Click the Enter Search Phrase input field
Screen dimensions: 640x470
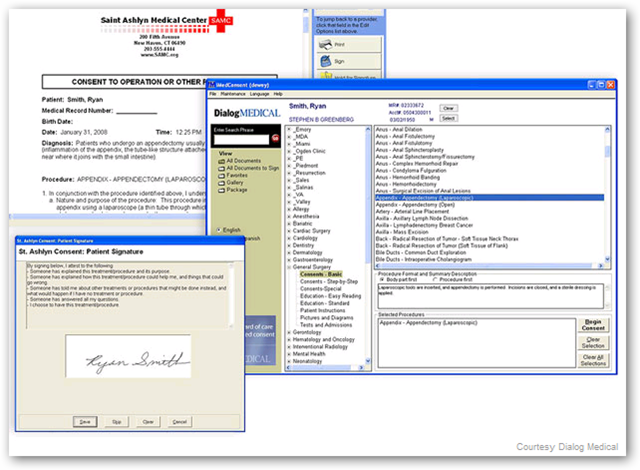pyautogui.click(x=240, y=140)
